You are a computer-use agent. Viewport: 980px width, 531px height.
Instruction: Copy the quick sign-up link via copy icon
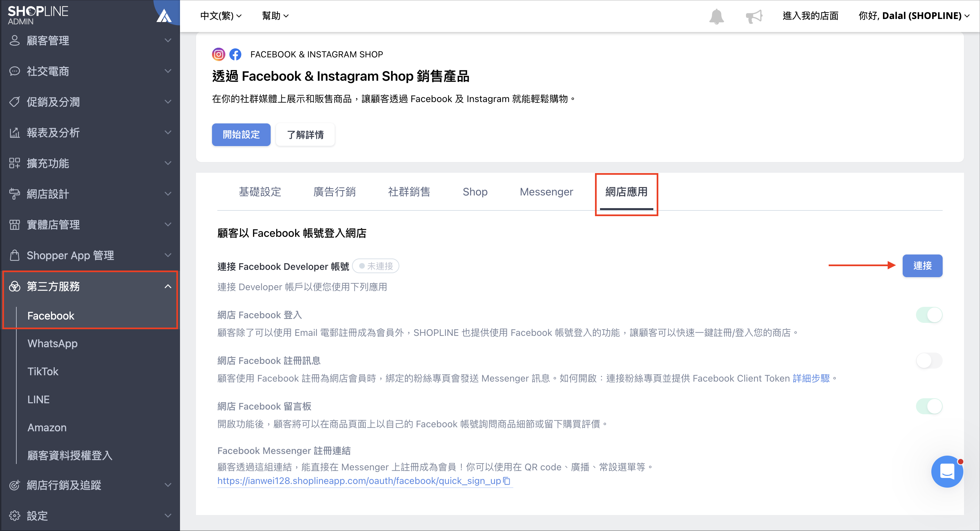pos(507,481)
